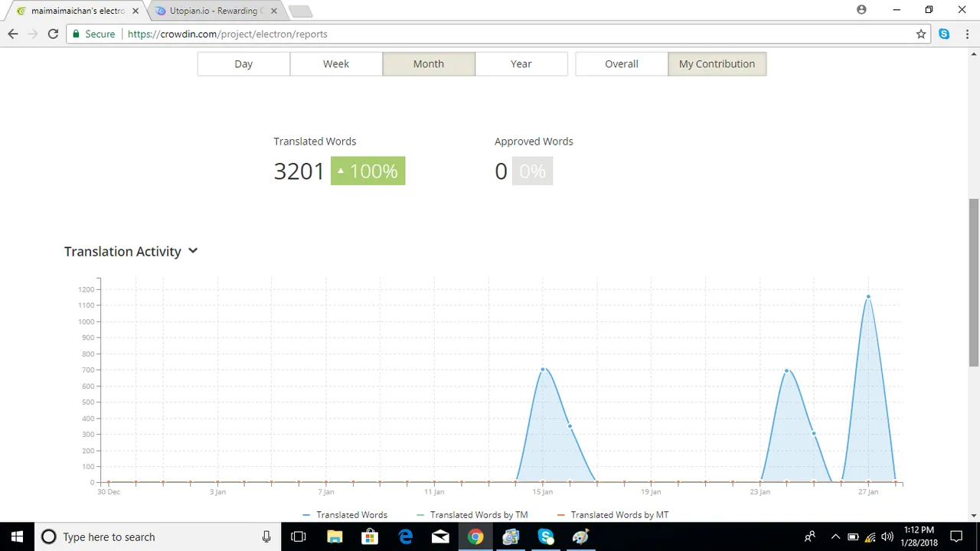Bookmark this page with the star icon
The image size is (980, 551).
point(921,34)
